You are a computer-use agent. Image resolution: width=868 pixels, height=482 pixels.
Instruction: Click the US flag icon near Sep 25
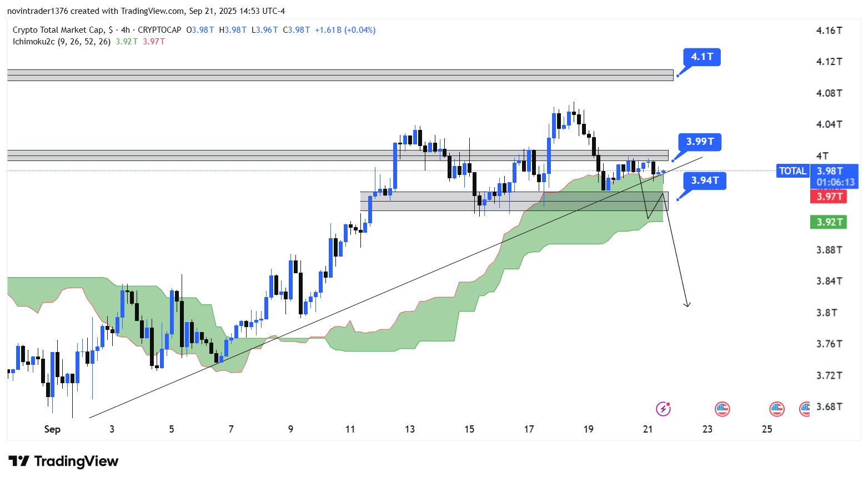pyautogui.click(x=776, y=409)
